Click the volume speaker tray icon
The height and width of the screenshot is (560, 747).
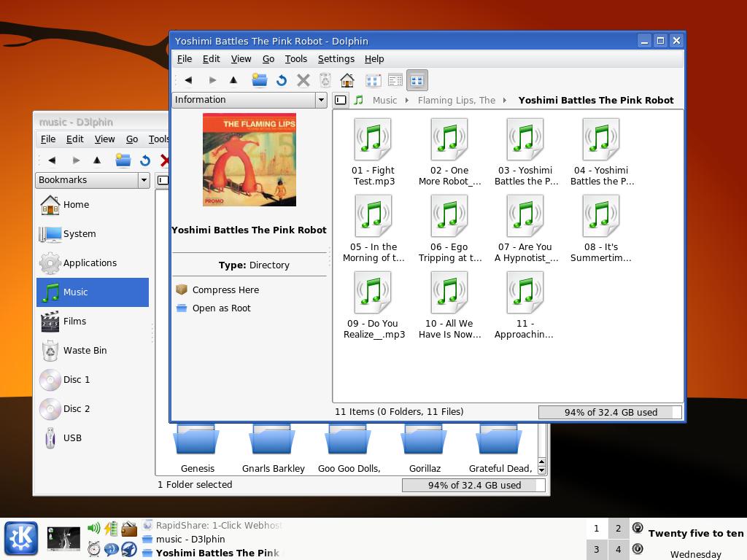coord(94,528)
